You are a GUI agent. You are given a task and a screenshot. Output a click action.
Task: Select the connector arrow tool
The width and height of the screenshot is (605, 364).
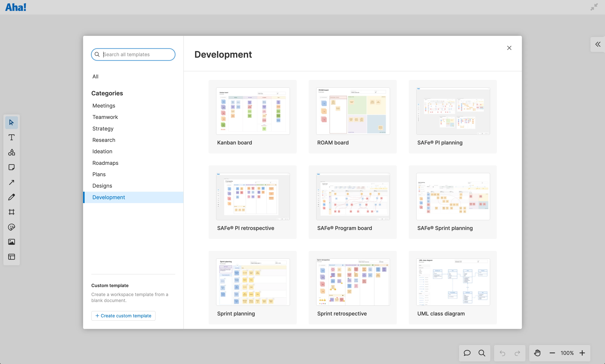pyautogui.click(x=11, y=182)
